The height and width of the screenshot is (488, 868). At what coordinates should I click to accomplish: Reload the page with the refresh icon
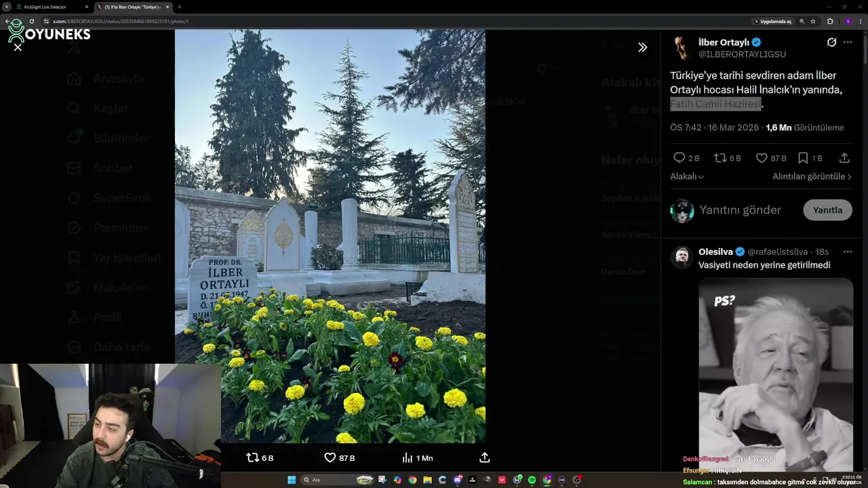[31, 21]
